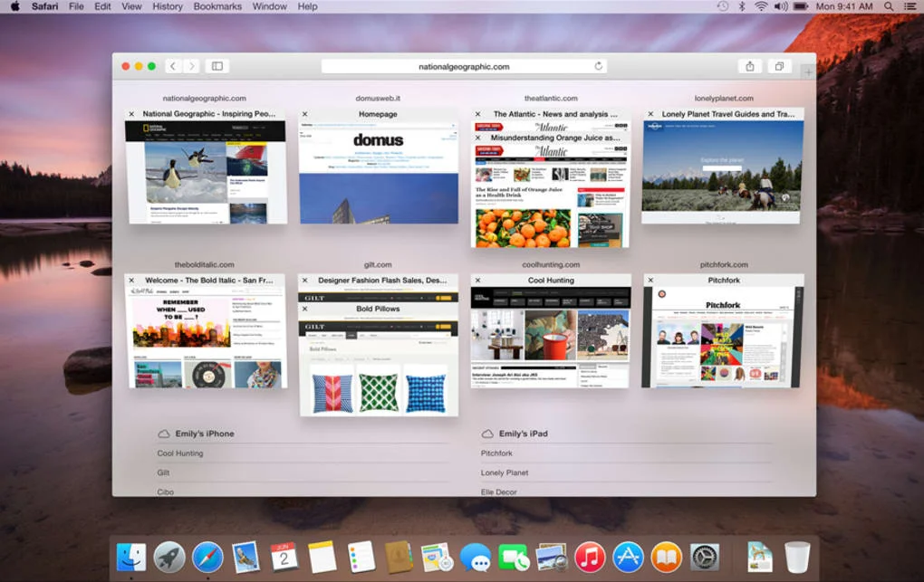The image size is (924, 582).
Task: Open Cool Hunting from Emily's iPhone
Action: pos(180,453)
